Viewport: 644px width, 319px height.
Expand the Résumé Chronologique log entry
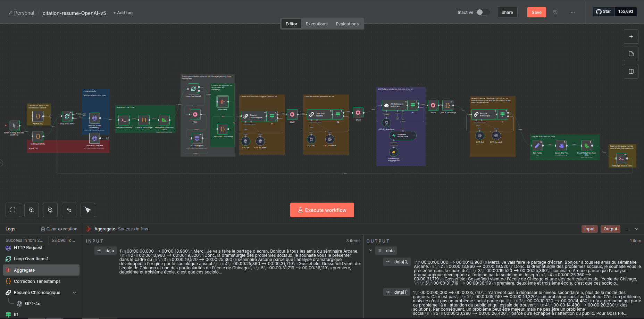(74, 293)
